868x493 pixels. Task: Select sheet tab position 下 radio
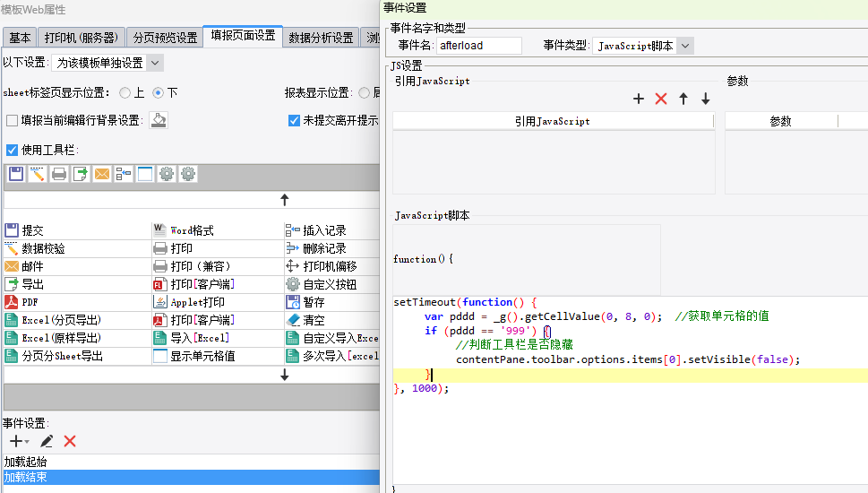coord(159,92)
